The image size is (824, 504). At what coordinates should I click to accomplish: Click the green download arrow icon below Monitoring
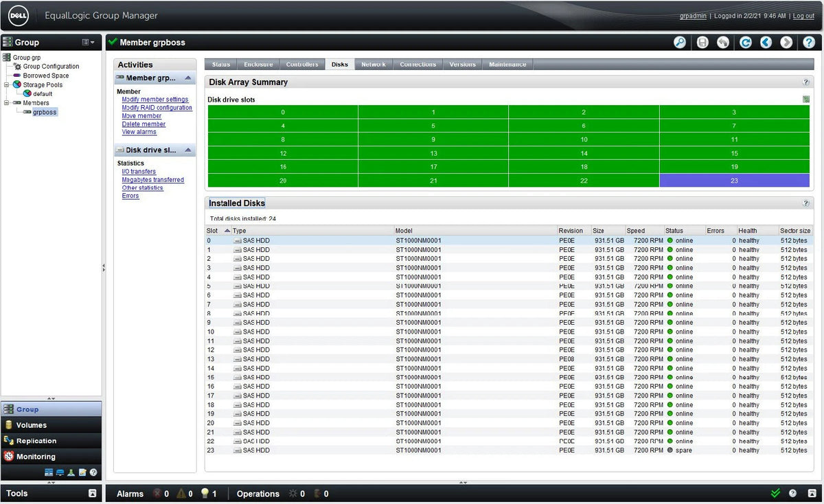pyautogui.click(x=71, y=472)
